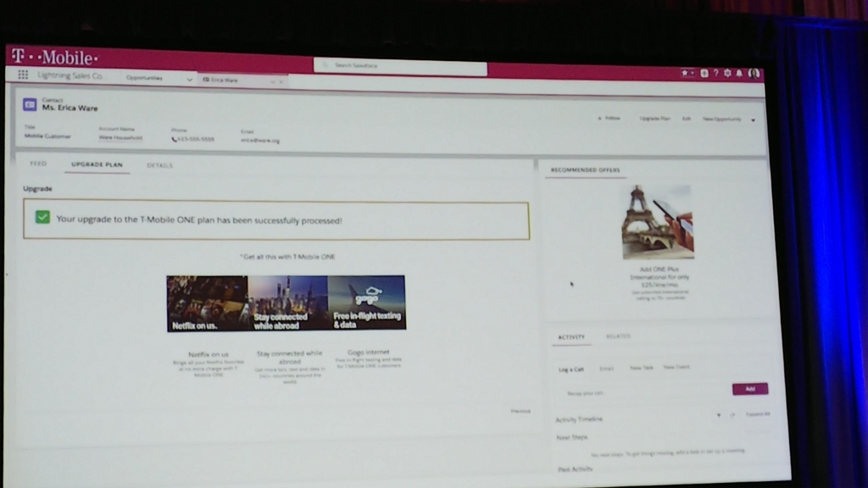868x488 pixels.
Task: Focus the Search Salesforce field
Action: [x=400, y=66]
